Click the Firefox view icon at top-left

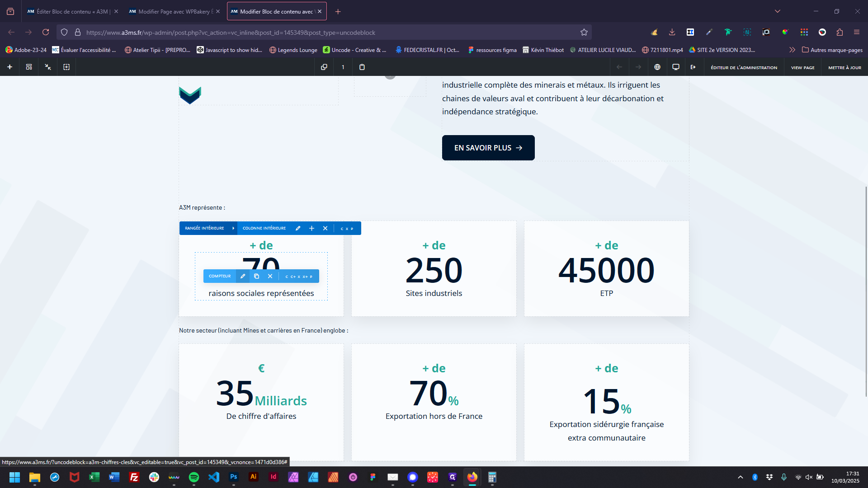pos(10,11)
